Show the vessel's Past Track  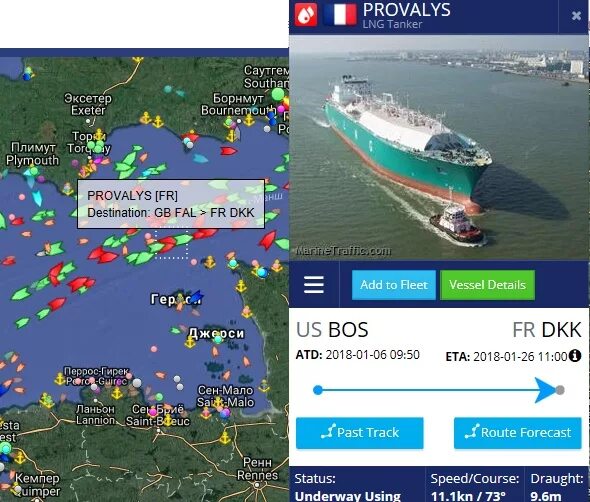[360, 433]
